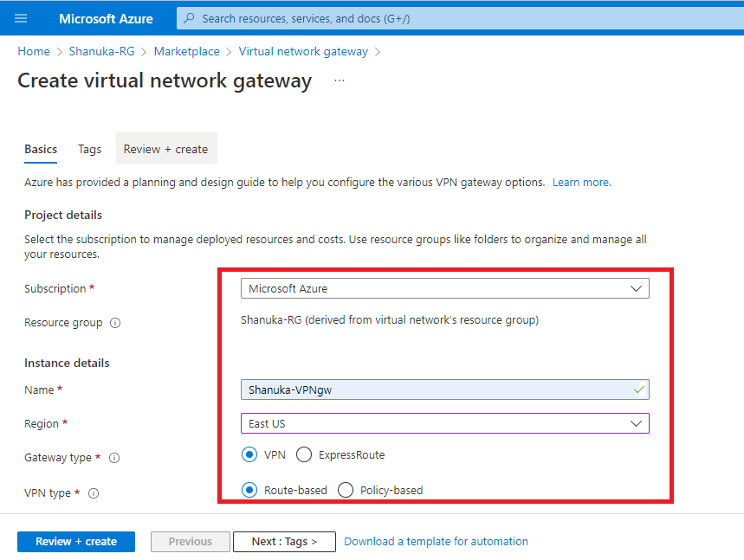
Task: Expand the Subscription dropdown
Action: pos(444,288)
